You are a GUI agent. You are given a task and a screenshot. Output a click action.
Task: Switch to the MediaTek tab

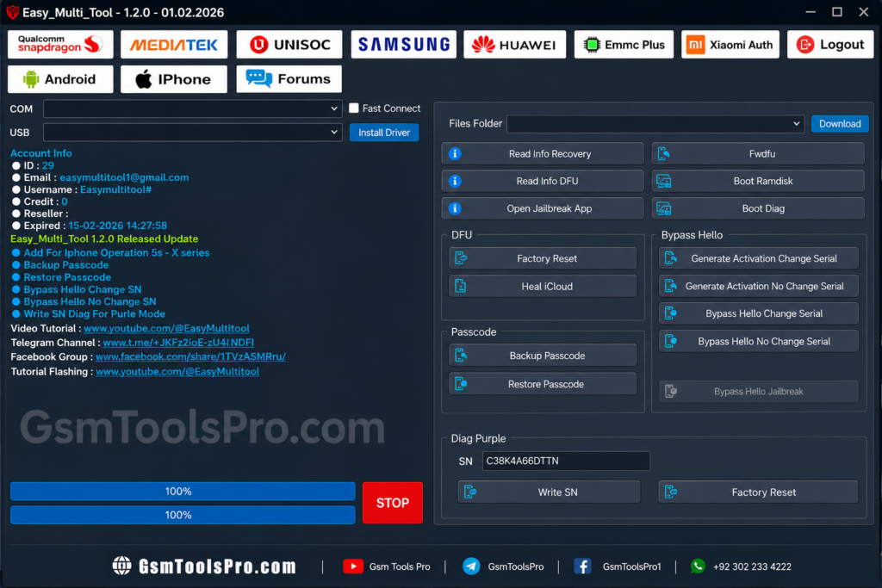[174, 45]
